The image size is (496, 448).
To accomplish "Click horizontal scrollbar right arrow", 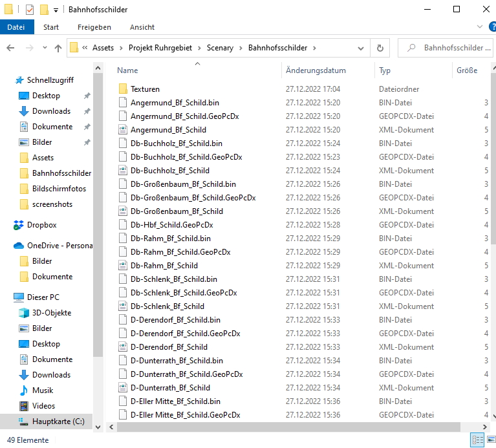I will coord(484,427).
